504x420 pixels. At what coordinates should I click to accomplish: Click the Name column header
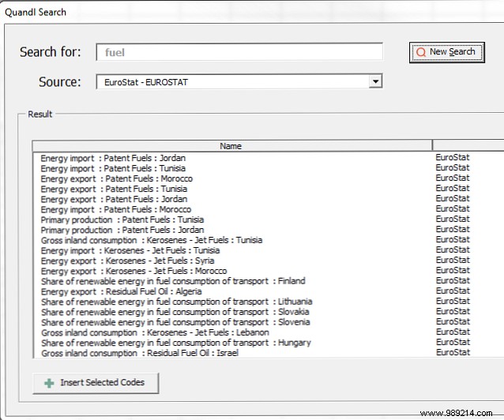point(232,146)
